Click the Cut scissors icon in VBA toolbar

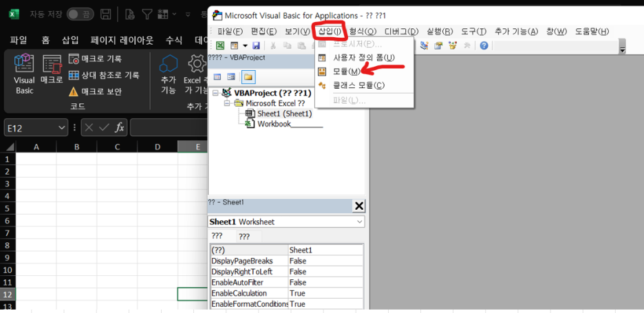click(x=272, y=45)
